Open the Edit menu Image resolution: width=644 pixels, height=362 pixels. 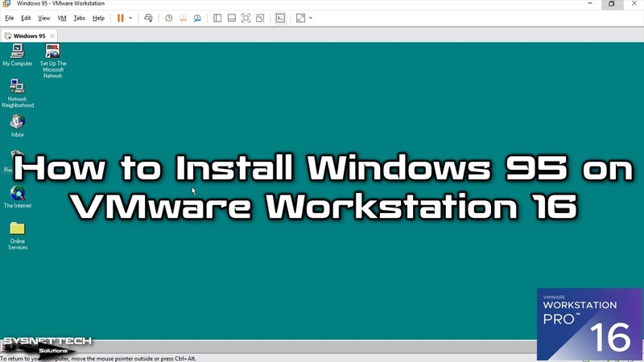coord(26,18)
